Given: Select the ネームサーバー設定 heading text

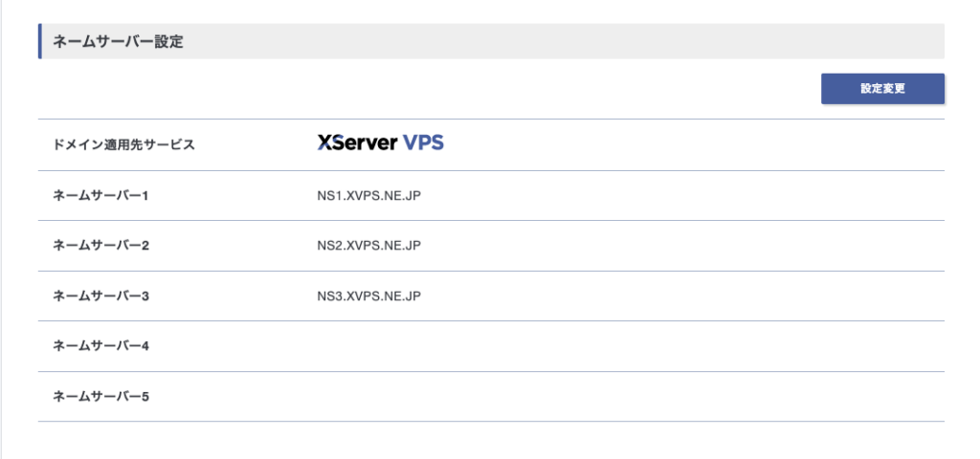Looking at the screenshot, I should click(118, 42).
